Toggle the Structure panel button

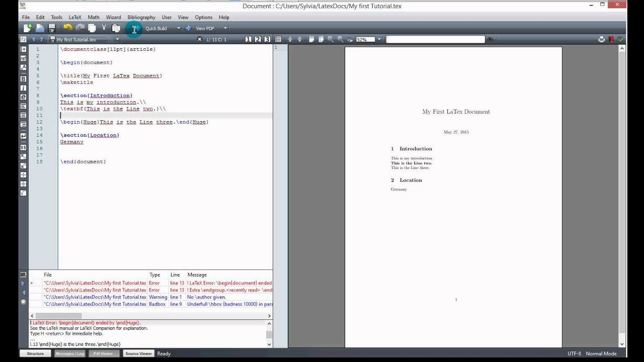tap(35, 353)
